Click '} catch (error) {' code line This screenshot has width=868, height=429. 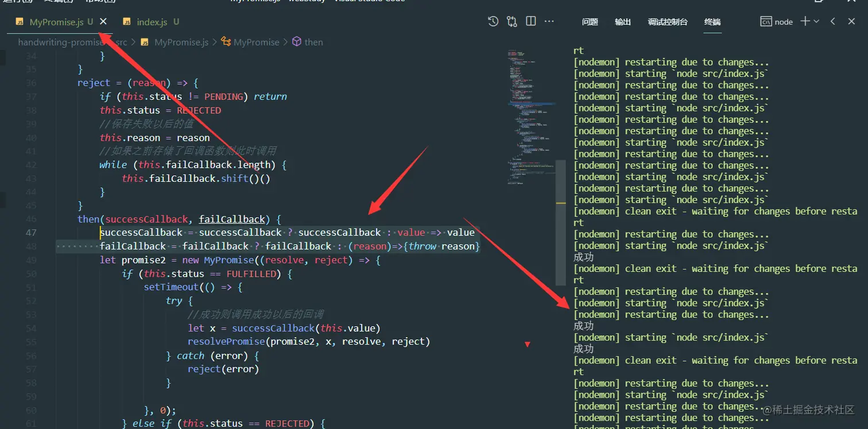coord(212,356)
